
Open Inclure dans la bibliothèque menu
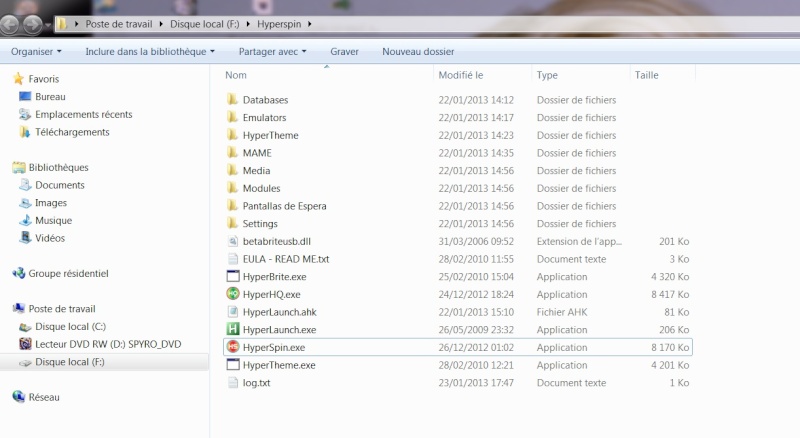coord(150,52)
